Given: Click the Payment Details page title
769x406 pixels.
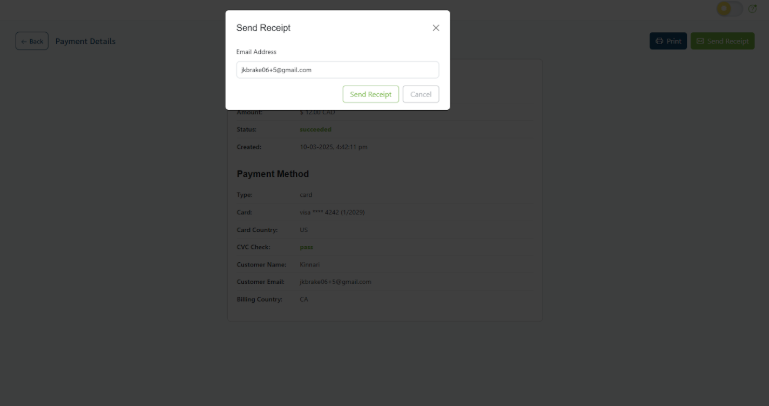Looking at the screenshot, I should coord(85,41).
